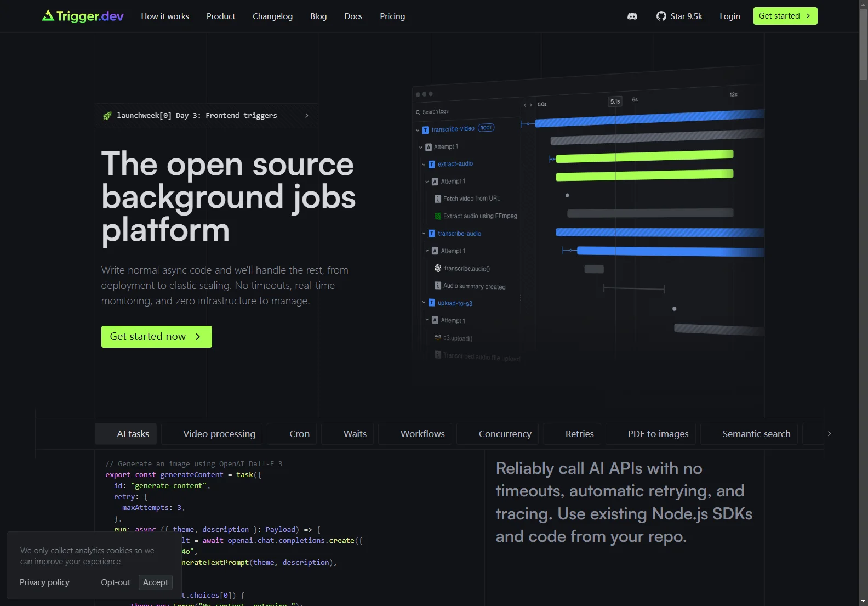
Task: Click the green extract-audio timeline bar
Action: 644,156
